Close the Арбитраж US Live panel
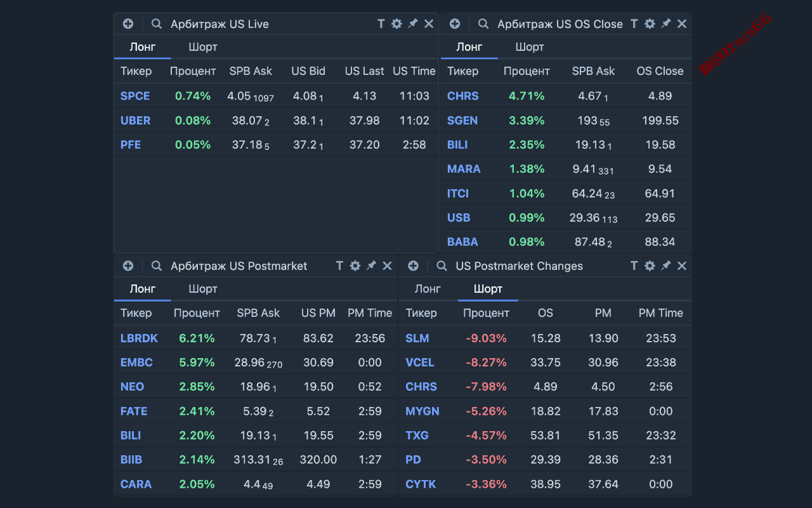Image resolution: width=812 pixels, height=508 pixels. pyautogui.click(x=429, y=23)
